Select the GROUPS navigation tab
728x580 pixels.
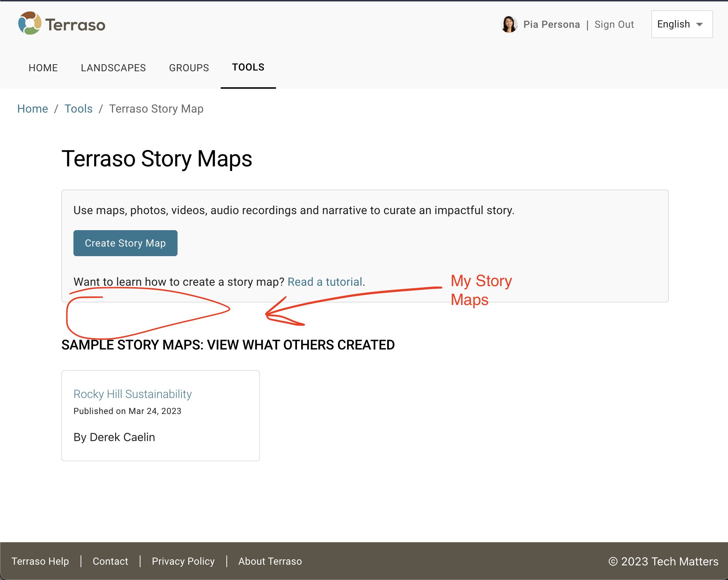[189, 68]
